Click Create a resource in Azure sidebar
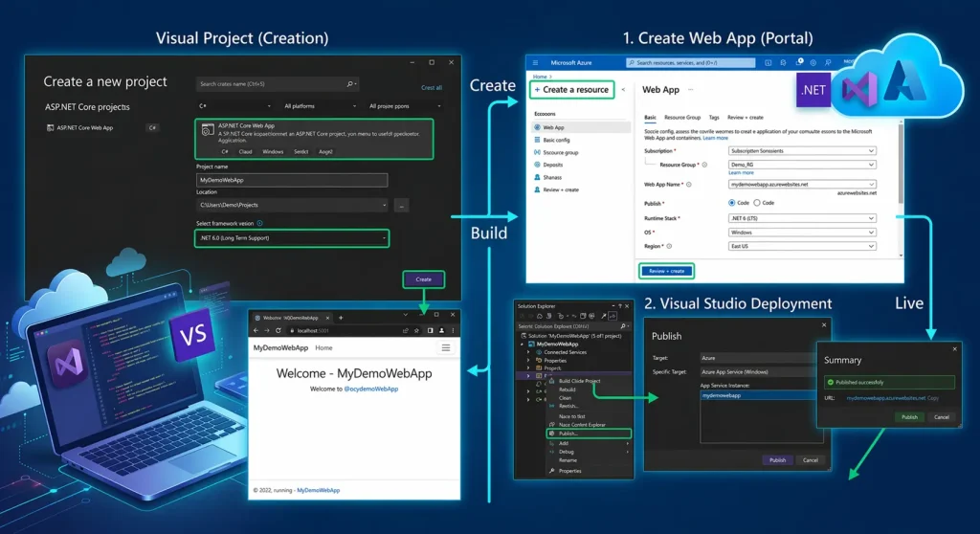 coord(571,90)
